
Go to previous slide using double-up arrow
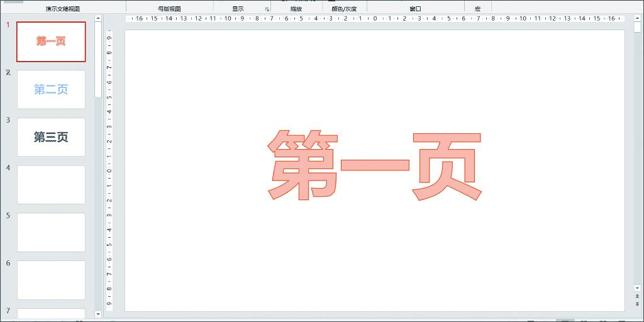coord(637,296)
